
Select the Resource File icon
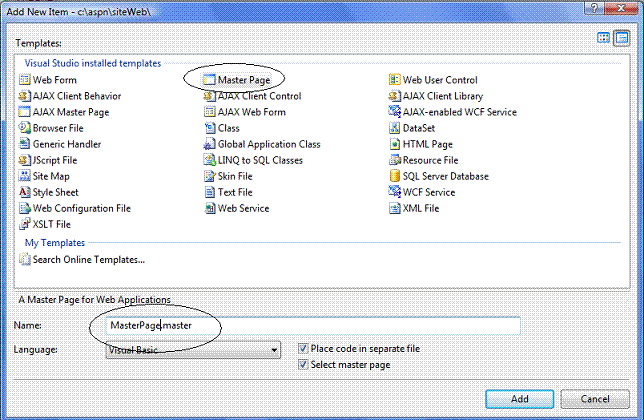pos(394,160)
